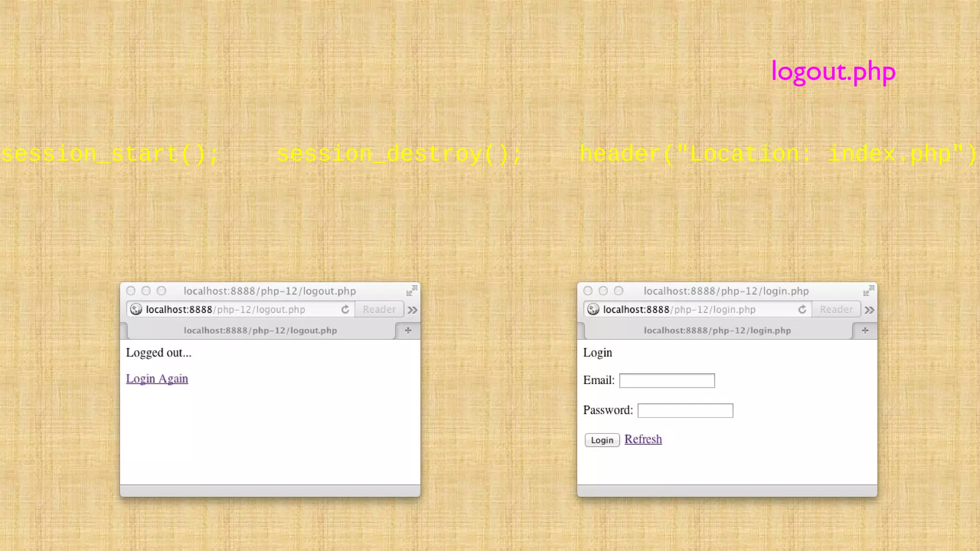This screenshot has height=551, width=980.
Task: Click the globe site icon in logout.php address bar
Action: pyautogui.click(x=136, y=309)
